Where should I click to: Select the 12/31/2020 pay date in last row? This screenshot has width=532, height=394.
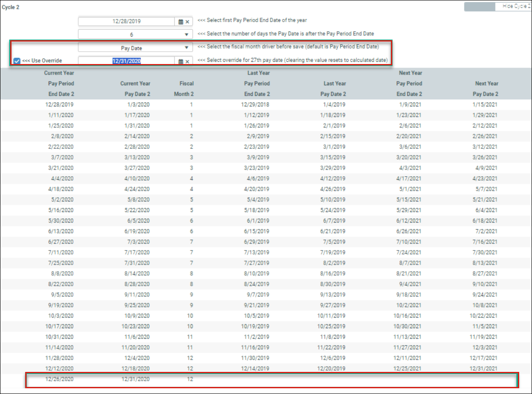[x=137, y=379]
